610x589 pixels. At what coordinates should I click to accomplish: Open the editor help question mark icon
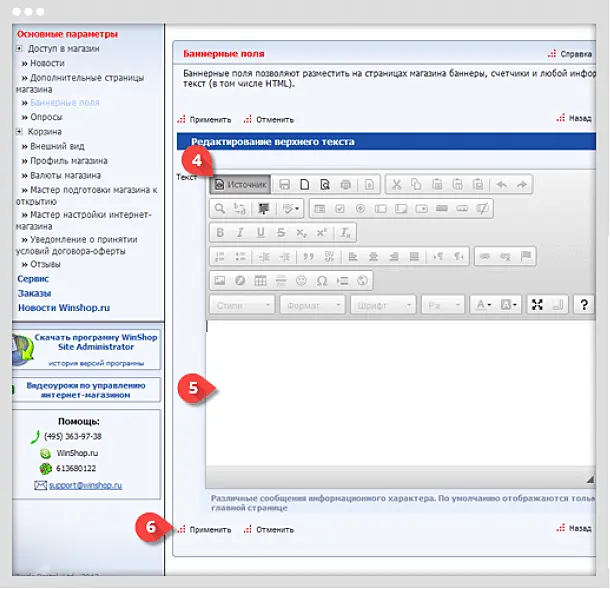click(584, 305)
